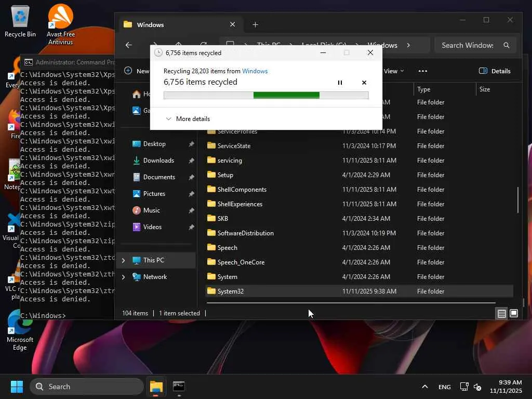Open the network status tray icon
This screenshot has width=532, height=399.
click(x=464, y=387)
